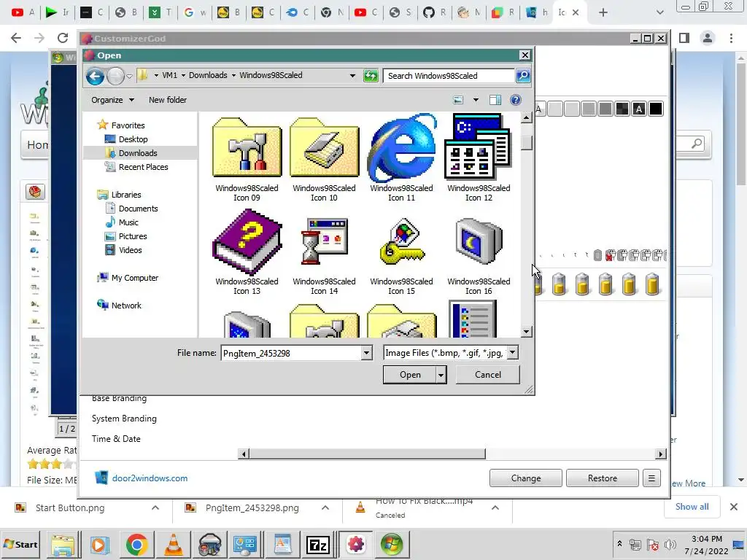Click the Search Windows98Scaled box

[x=449, y=76]
